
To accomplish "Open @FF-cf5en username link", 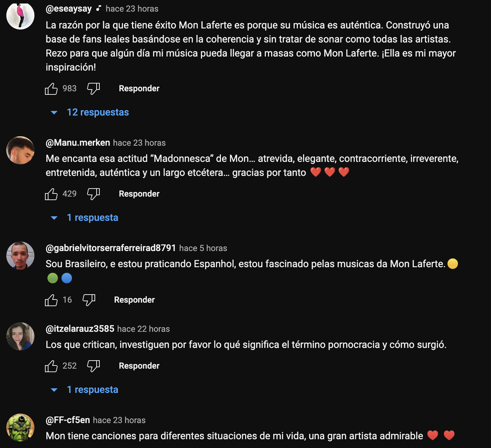I will (x=68, y=420).
